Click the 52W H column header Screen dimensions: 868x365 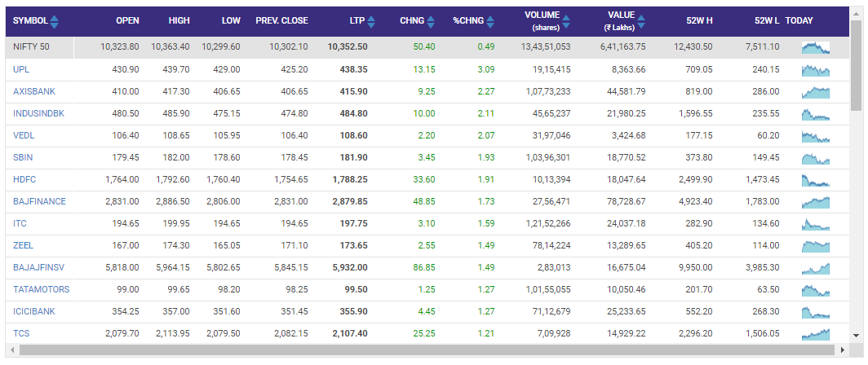coord(699,20)
